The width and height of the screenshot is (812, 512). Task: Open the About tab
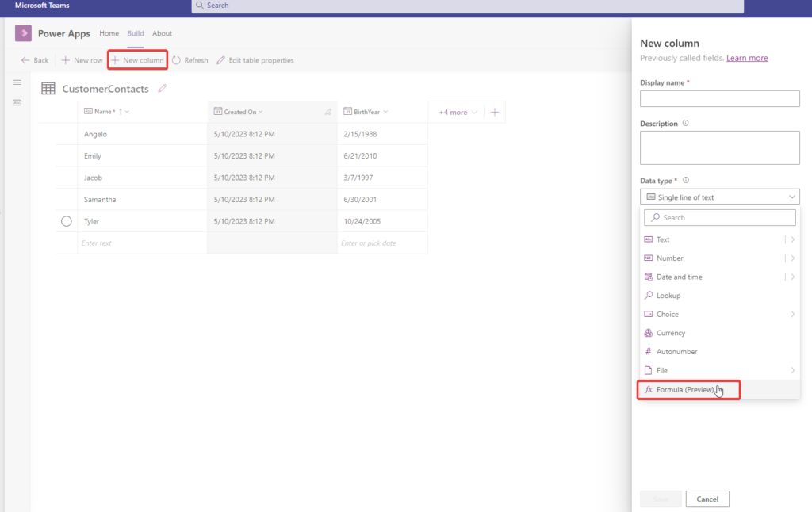[162, 33]
